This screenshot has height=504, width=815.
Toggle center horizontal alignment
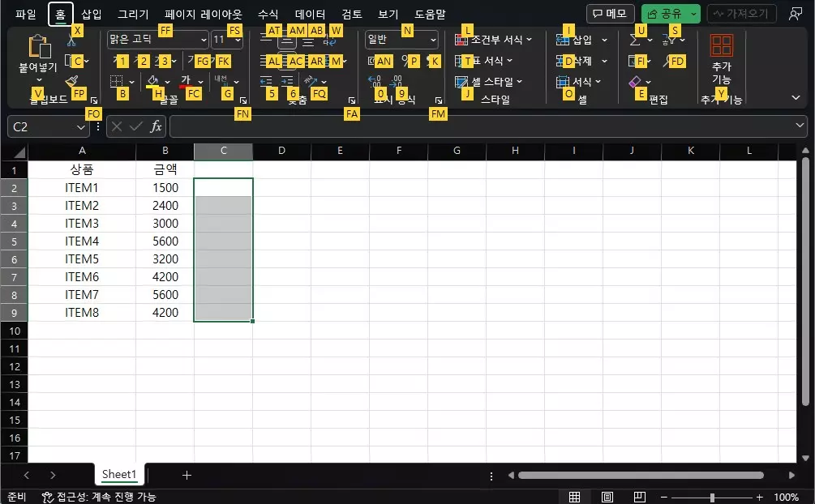pyautogui.click(x=287, y=61)
